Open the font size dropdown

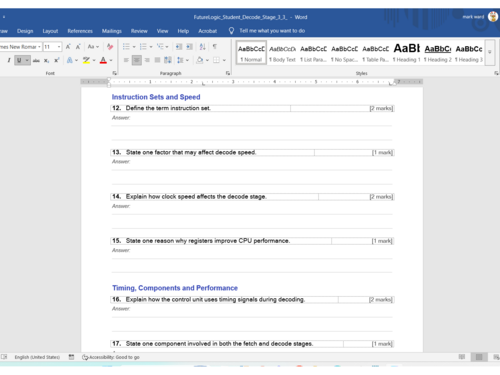59,47
